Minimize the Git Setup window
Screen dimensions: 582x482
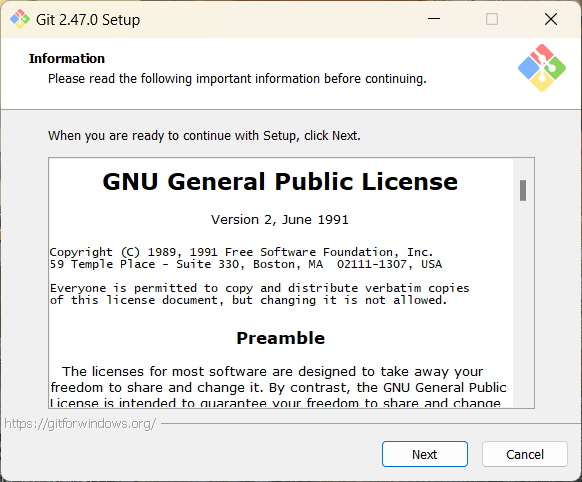tap(434, 19)
